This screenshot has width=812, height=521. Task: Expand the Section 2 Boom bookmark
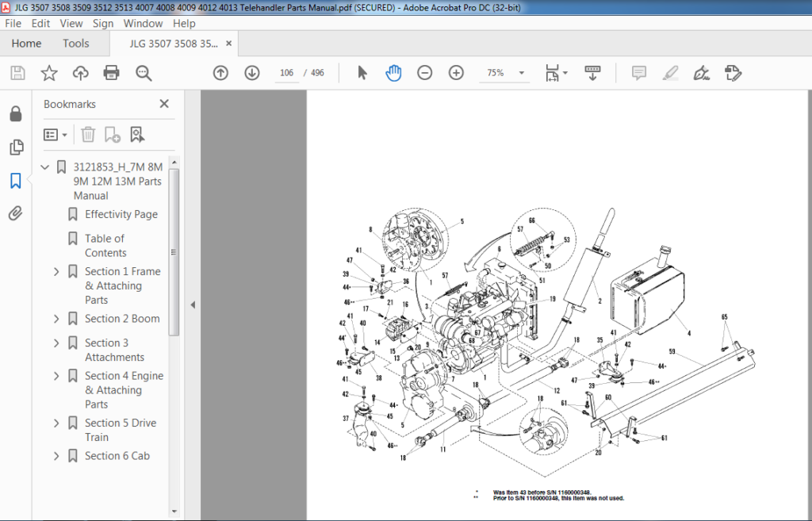[56, 319]
